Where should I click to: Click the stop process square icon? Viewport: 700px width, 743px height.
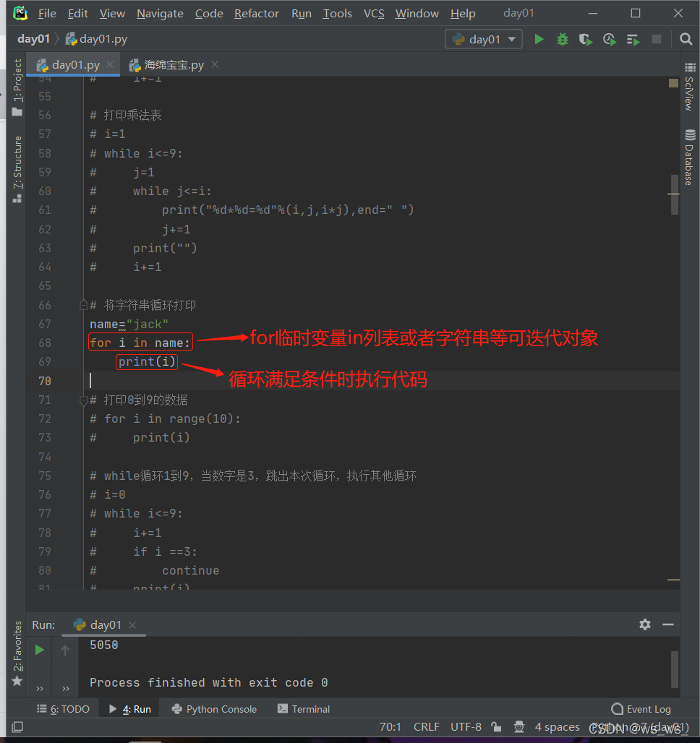(x=657, y=39)
